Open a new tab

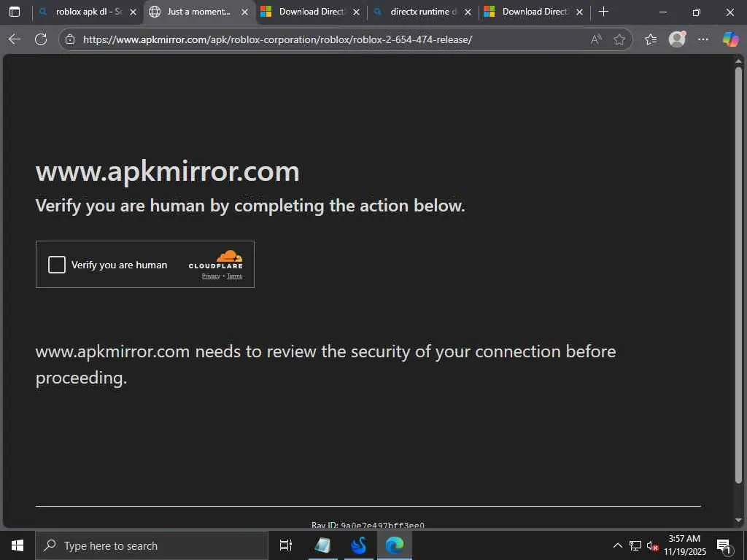click(603, 12)
